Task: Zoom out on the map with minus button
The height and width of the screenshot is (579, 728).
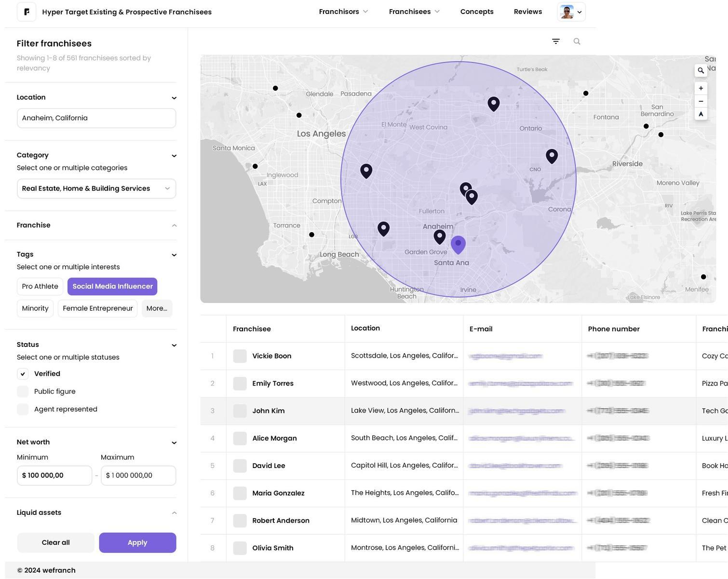Action: (x=701, y=101)
